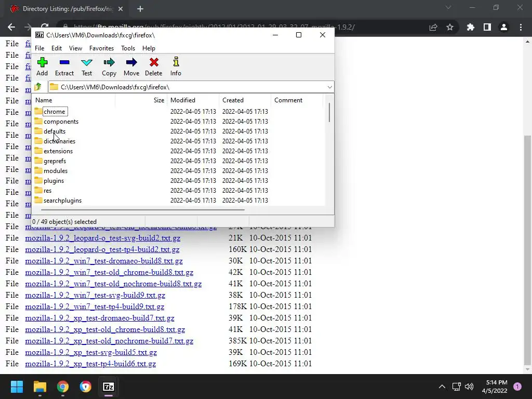Open win7_test-dromaeo-build8.txt.gz link
The height and width of the screenshot is (399, 532).
(x=104, y=261)
